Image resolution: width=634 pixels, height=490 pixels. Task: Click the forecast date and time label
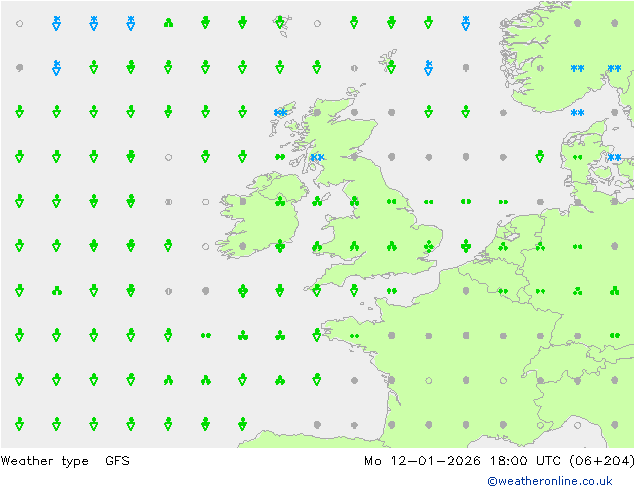point(498,461)
